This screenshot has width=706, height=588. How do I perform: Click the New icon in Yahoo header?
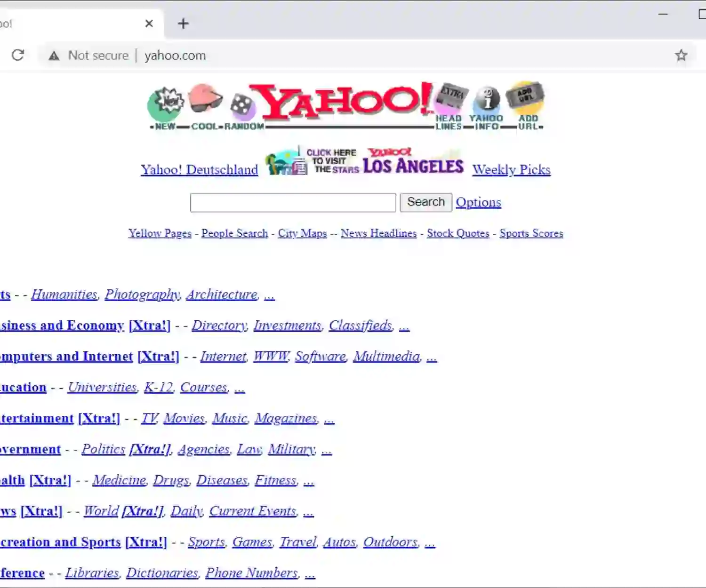click(x=165, y=104)
